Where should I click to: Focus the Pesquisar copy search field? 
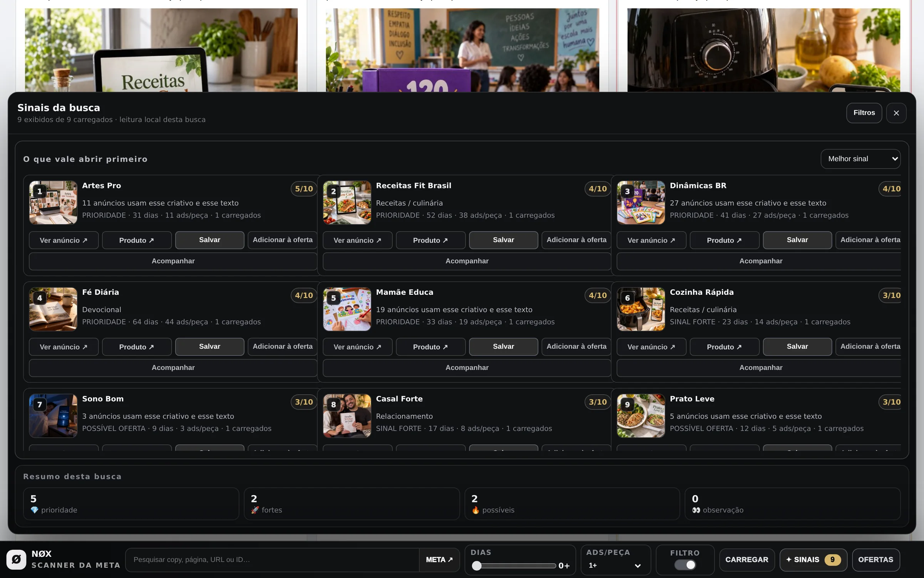tap(273, 560)
